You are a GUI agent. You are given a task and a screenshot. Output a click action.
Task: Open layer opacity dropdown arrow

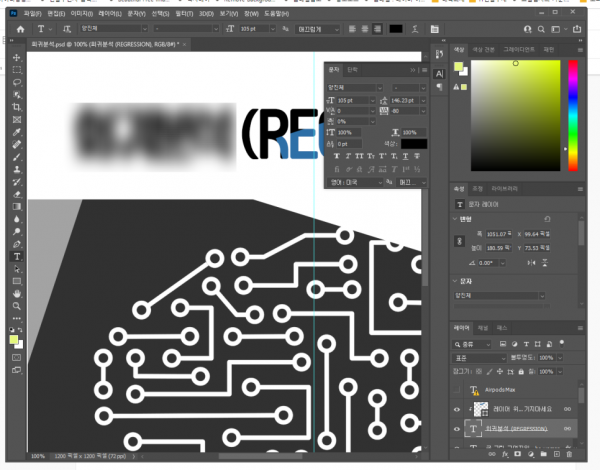pos(560,358)
